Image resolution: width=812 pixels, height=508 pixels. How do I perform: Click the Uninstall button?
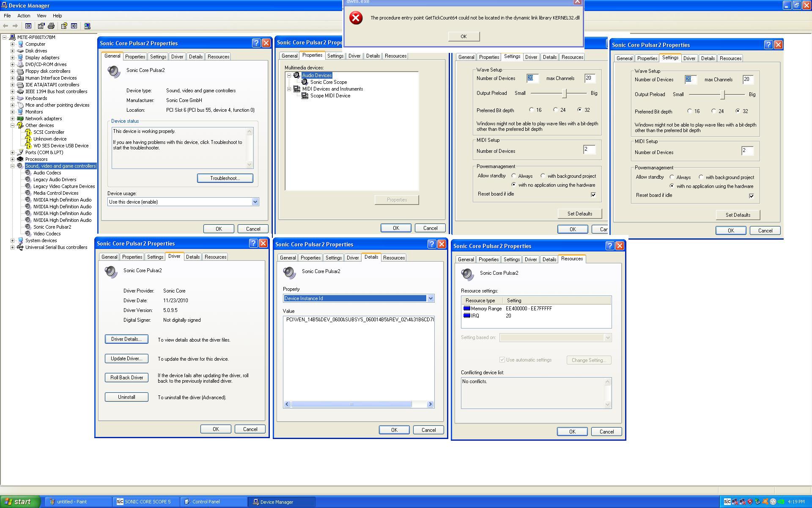click(x=126, y=397)
